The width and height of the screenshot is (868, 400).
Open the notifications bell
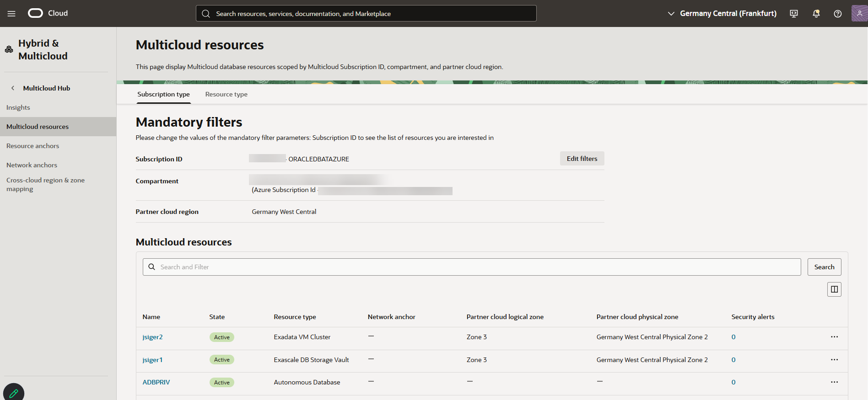(816, 14)
